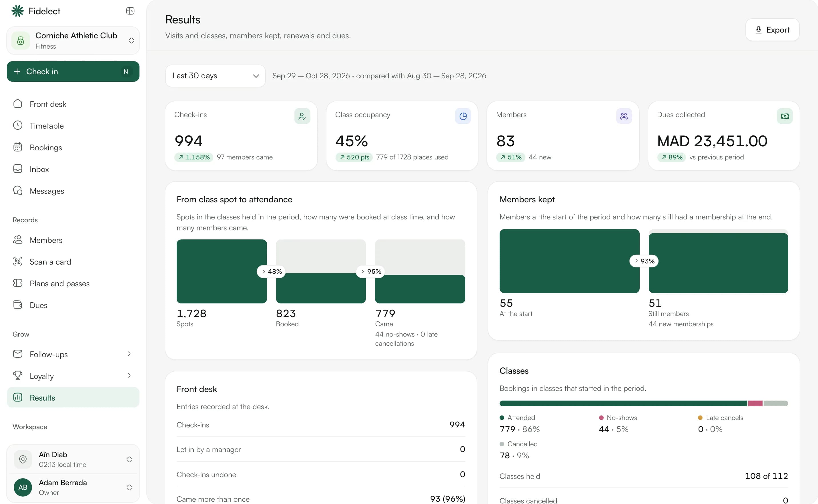Click the Loyalty trophy icon
This screenshot has width=818, height=504.
tap(18, 376)
